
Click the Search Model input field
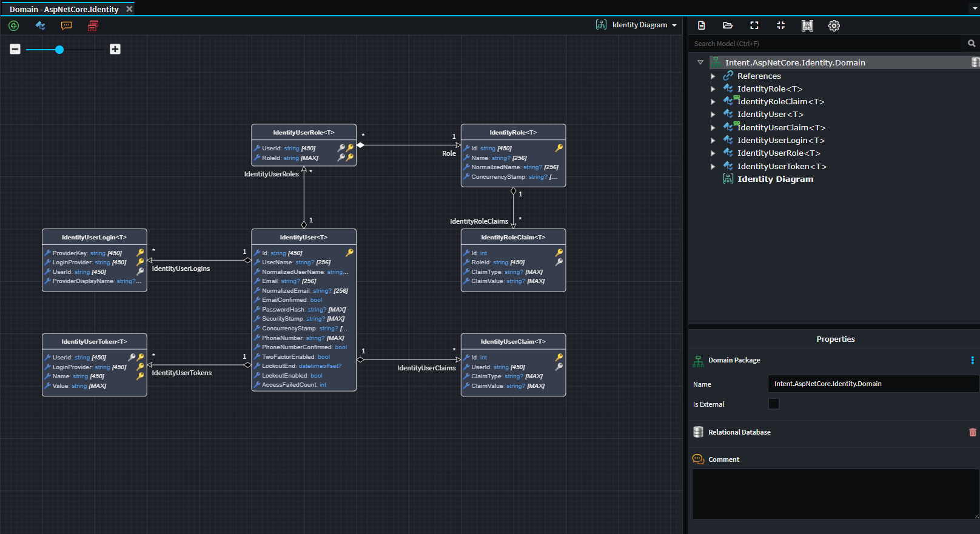click(825, 44)
